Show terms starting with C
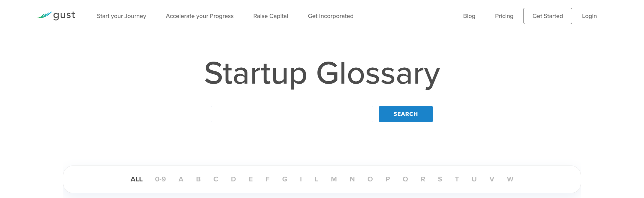Image resolution: width=644 pixels, height=198 pixels. pyautogui.click(x=216, y=179)
